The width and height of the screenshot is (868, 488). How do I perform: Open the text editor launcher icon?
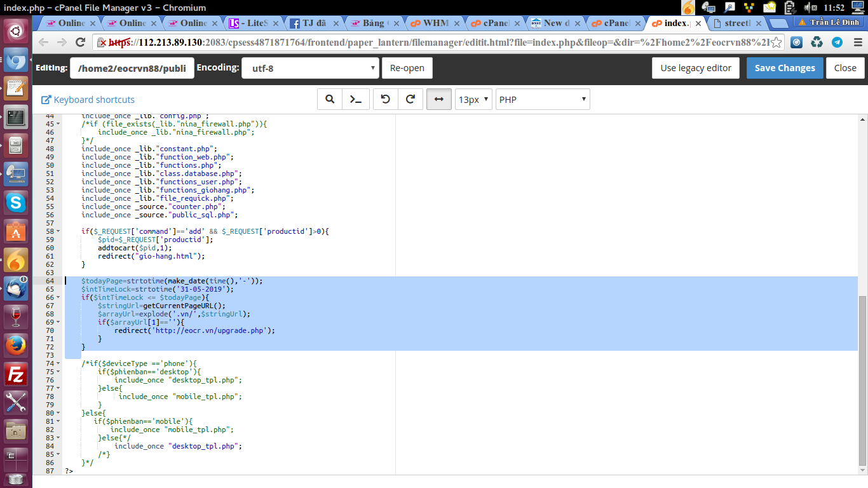[x=16, y=90]
